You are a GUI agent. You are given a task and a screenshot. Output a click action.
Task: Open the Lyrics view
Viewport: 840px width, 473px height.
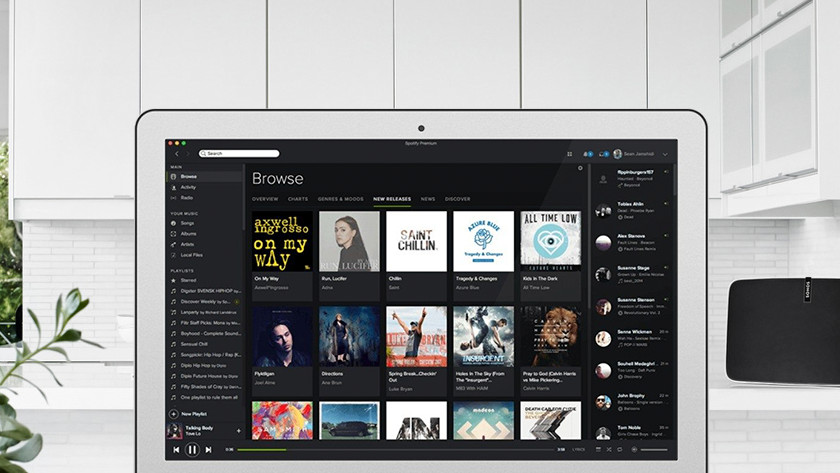click(579, 450)
